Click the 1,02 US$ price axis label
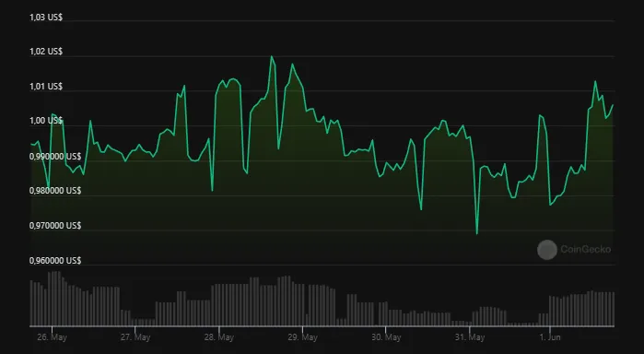This screenshot has width=644, height=354. [46, 52]
